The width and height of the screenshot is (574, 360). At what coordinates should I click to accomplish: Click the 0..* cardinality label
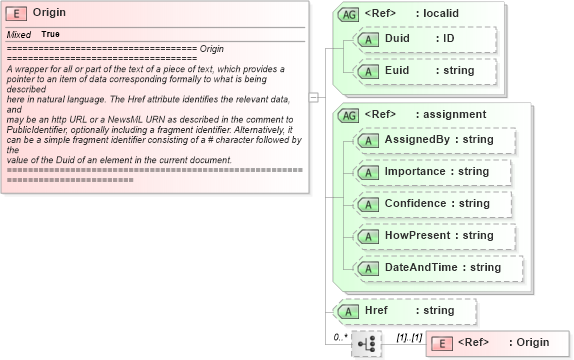340,337
